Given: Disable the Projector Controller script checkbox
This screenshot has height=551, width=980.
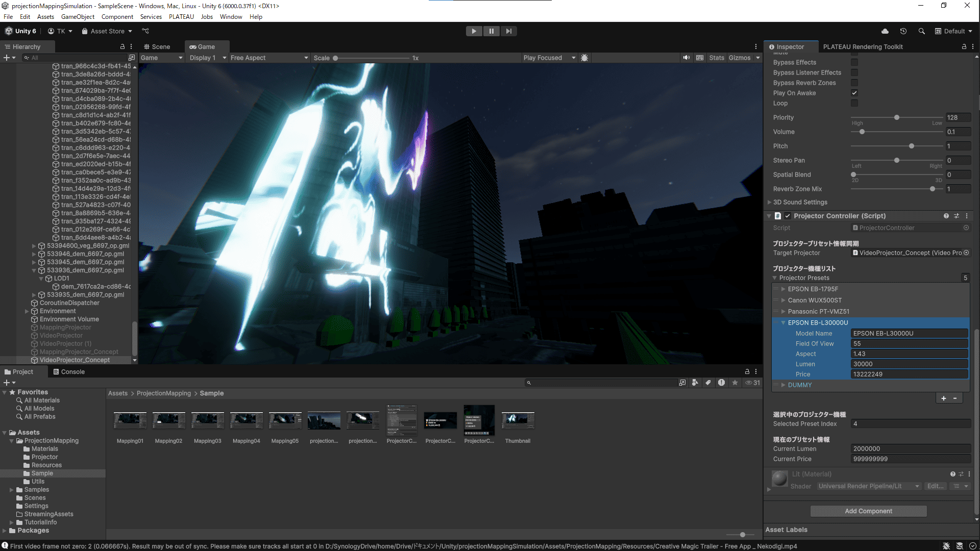Looking at the screenshot, I should click(x=788, y=216).
